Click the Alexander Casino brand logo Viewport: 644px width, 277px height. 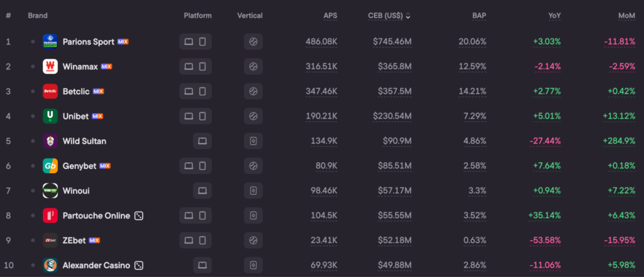(50, 265)
